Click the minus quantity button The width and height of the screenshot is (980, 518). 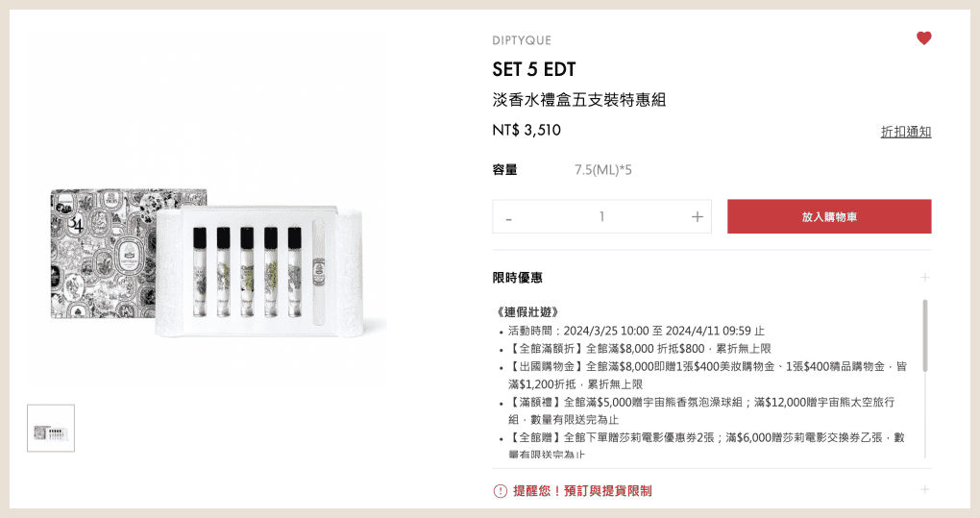509,217
